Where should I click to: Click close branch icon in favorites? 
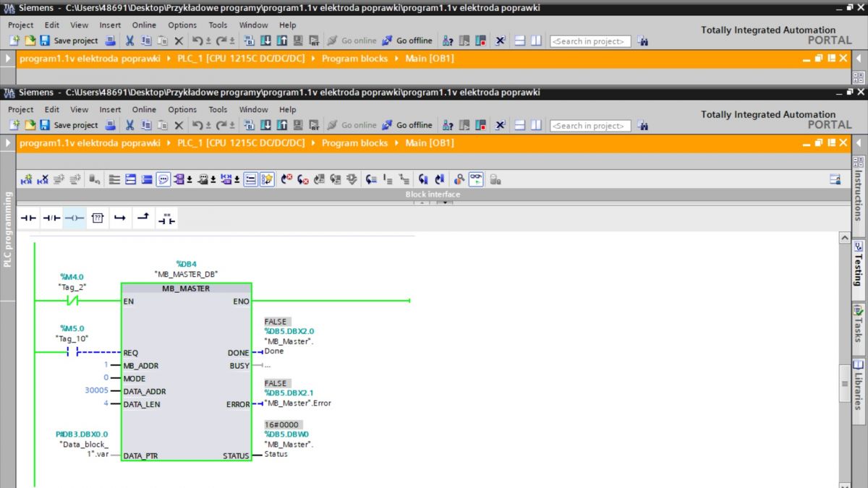[x=143, y=218]
